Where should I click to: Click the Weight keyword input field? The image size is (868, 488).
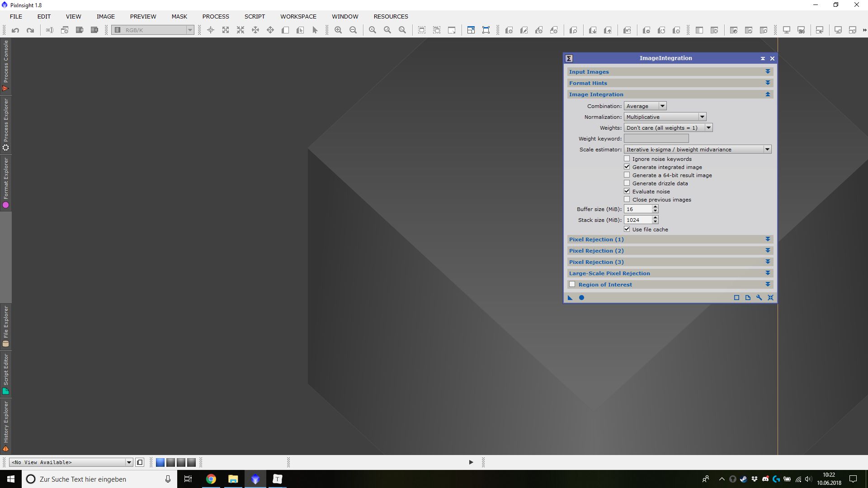click(656, 138)
